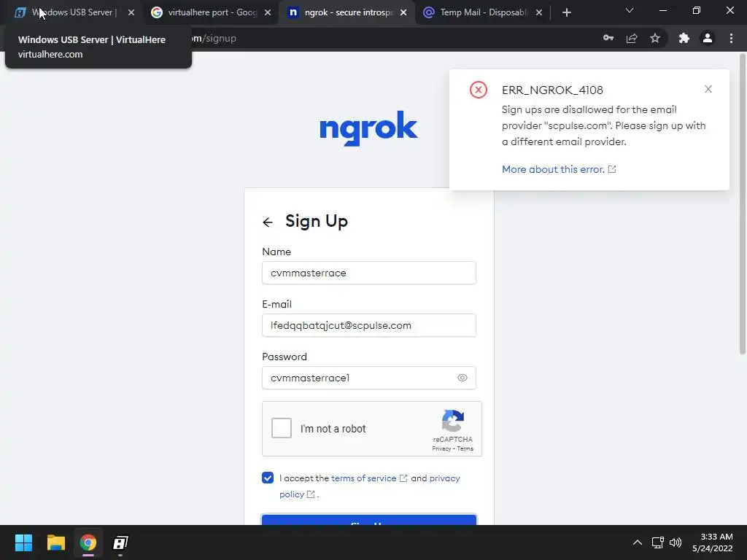Click the Name input field
The height and width of the screenshot is (560, 747).
(368, 273)
